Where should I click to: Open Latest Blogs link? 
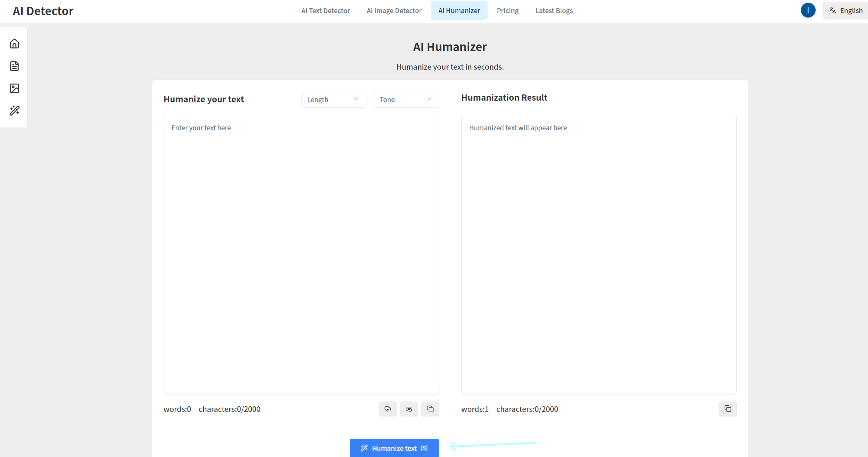tap(554, 11)
